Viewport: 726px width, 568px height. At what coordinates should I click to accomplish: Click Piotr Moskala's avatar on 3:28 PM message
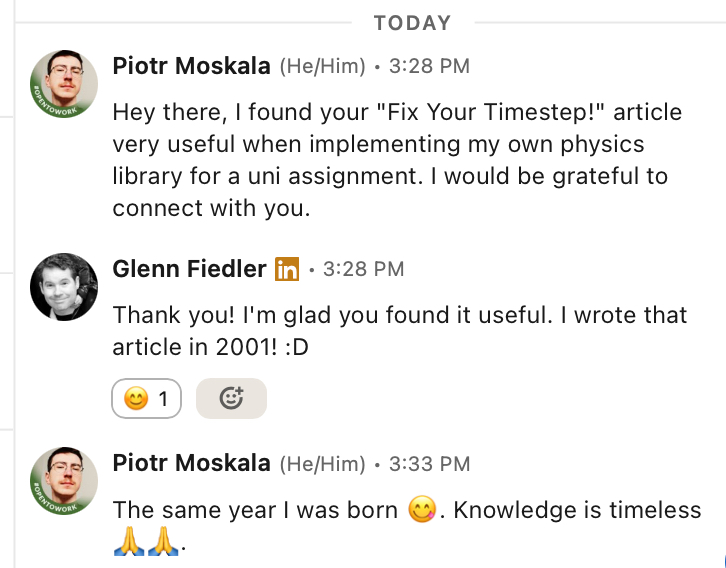[x=65, y=85]
